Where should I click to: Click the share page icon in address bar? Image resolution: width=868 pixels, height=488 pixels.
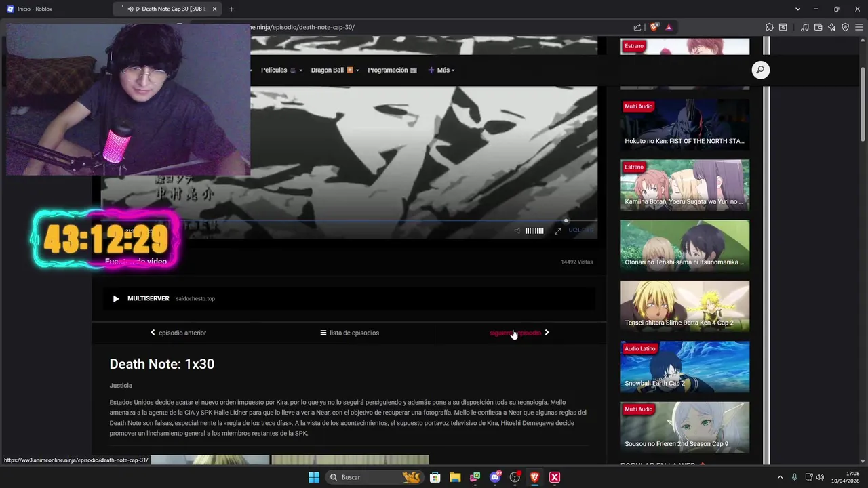637,27
